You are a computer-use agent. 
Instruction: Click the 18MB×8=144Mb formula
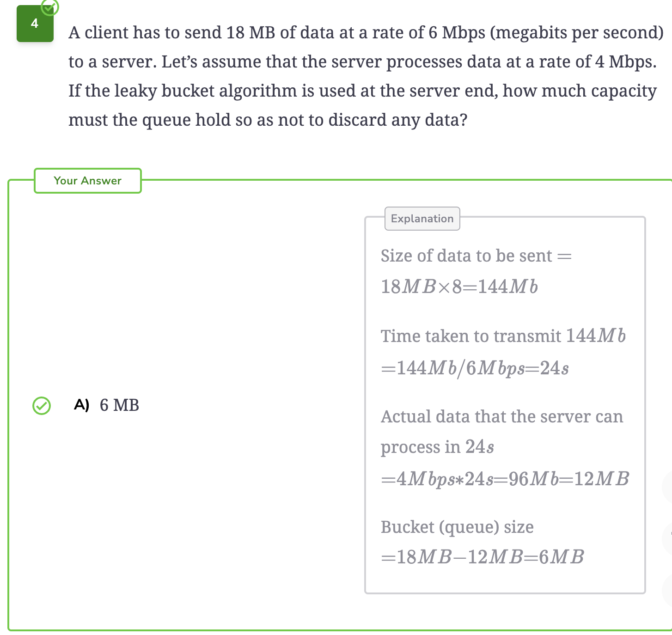point(459,287)
